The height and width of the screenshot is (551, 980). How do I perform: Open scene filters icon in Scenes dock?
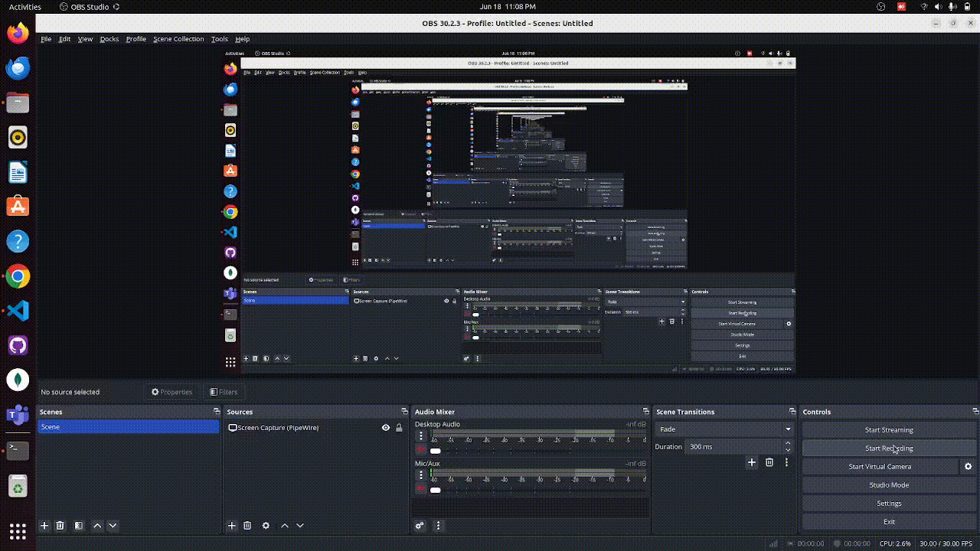pos(79,526)
